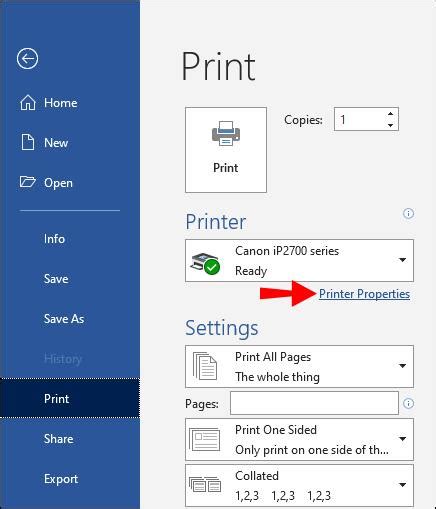Expand the Collated options dropdown
Viewport: 436px width, 509px height.
[299, 485]
